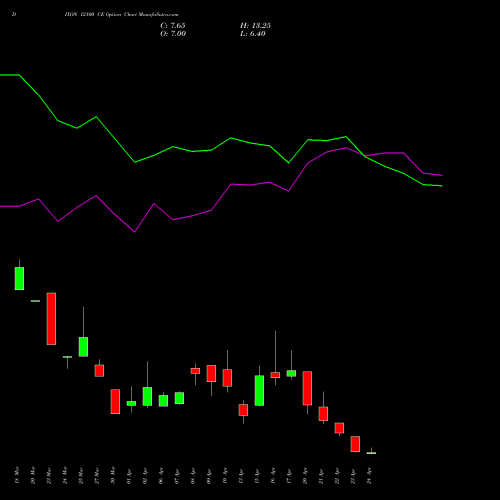This screenshot has height=500, width=500.
Task: Click the D timeframe letter in the header
Action: click(14, 15)
